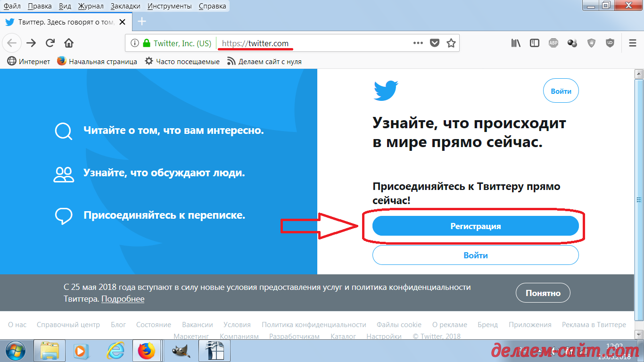Screen dimensions: 644x362
Task: Open the Инструменты menu
Action: tap(169, 6)
